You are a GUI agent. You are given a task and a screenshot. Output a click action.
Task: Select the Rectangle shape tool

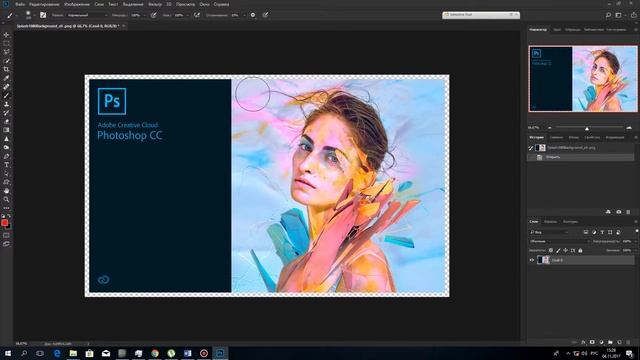(6, 182)
